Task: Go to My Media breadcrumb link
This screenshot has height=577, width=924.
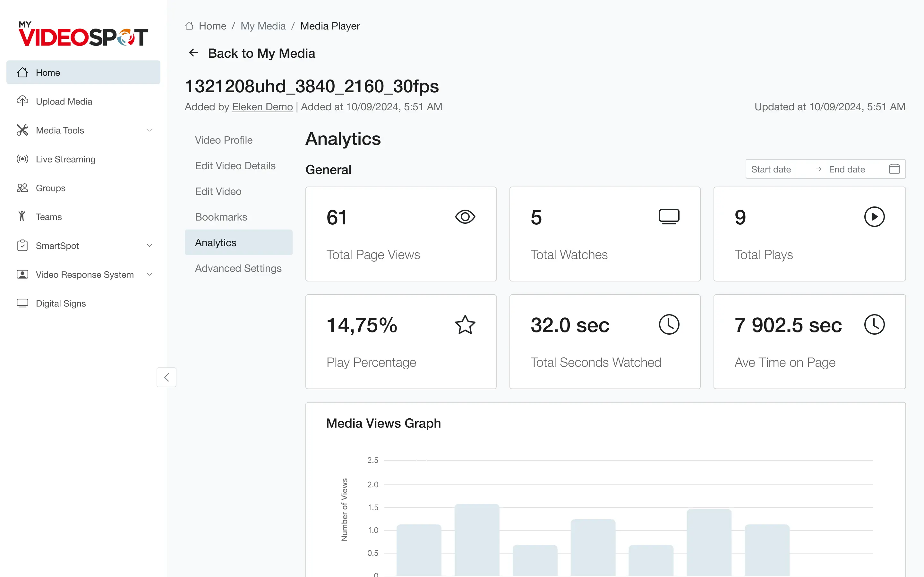Action: click(x=263, y=26)
